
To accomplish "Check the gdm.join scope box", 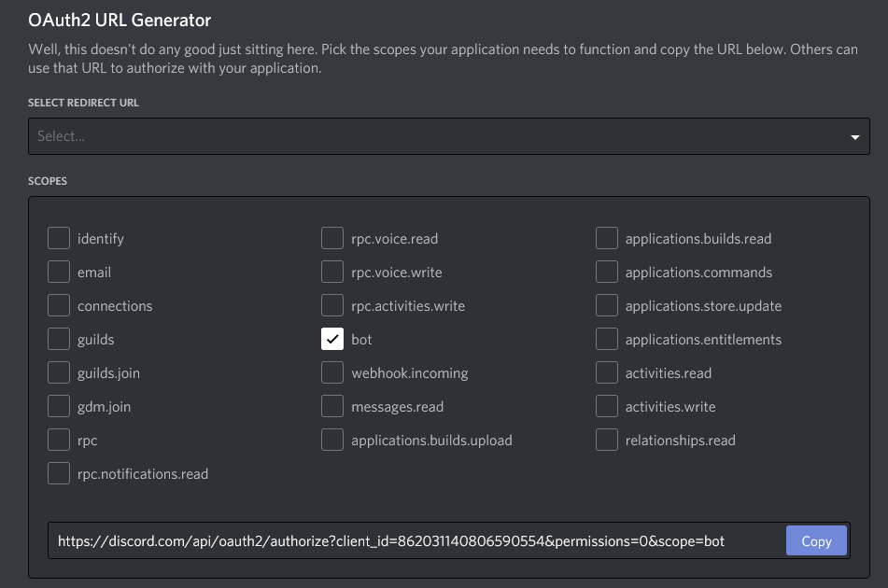I will coord(59,407).
